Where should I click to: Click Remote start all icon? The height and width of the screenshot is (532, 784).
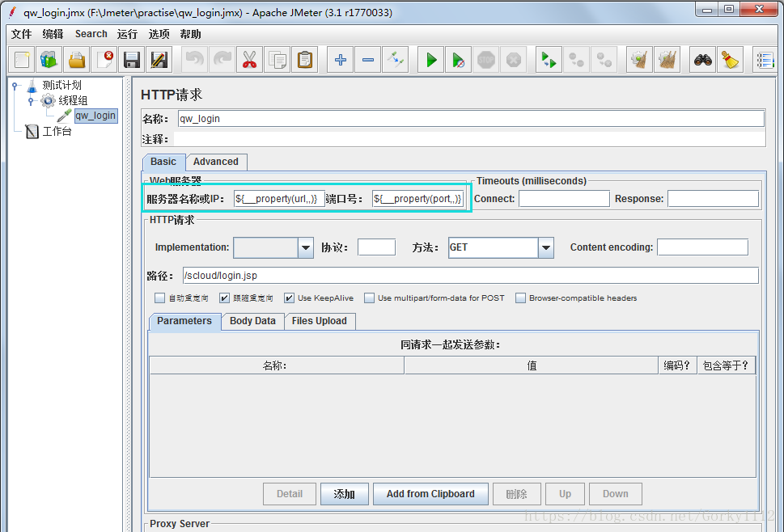coord(549,61)
